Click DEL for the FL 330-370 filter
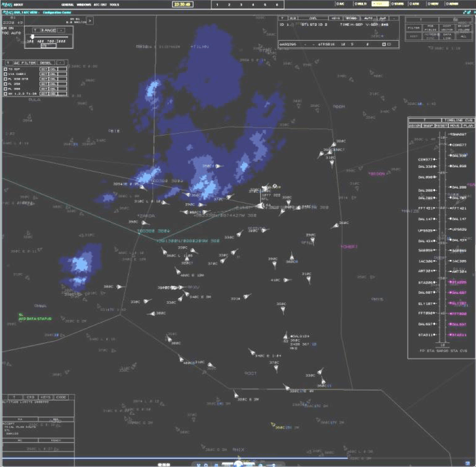The height and width of the screenshot is (467, 476). [x=53, y=79]
